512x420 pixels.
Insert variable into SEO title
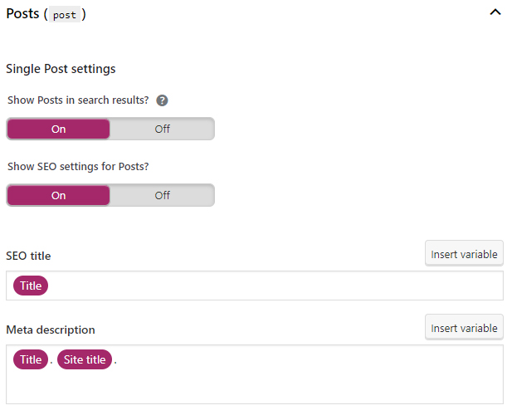point(464,254)
